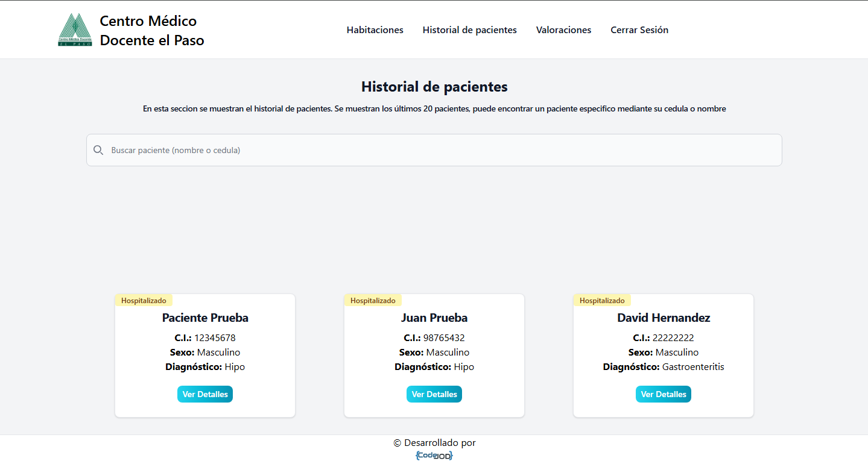Click the magnifying glass search icon

(x=98, y=150)
